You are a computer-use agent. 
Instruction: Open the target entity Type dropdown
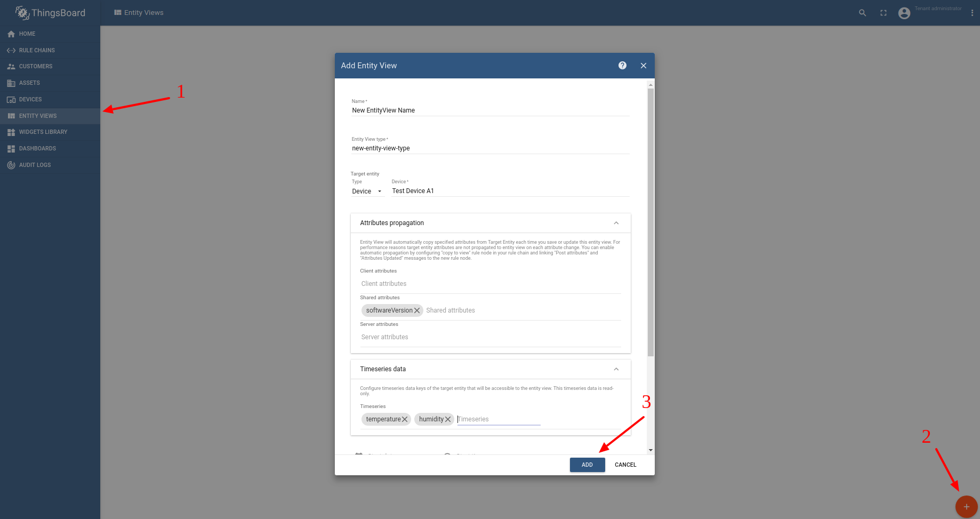[x=367, y=191]
